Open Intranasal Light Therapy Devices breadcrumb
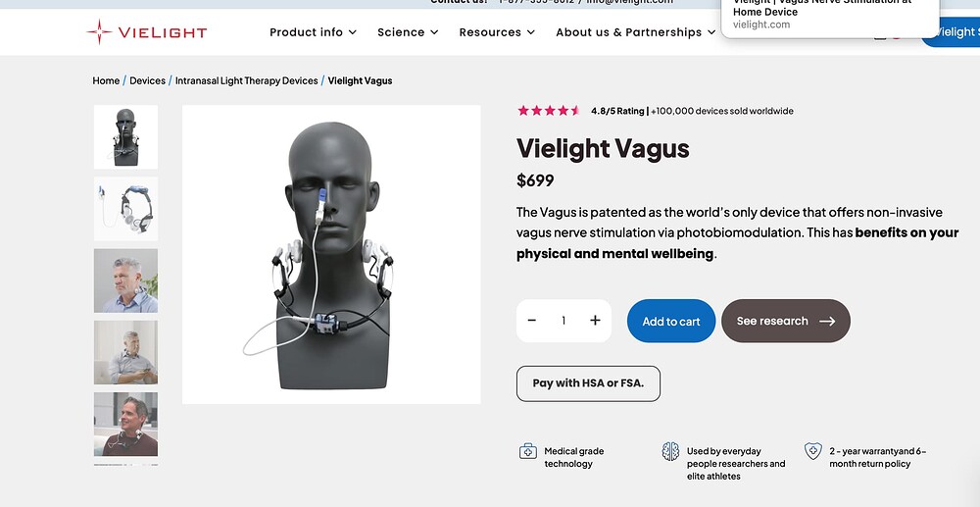The height and width of the screenshot is (507, 980). (x=246, y=80)
